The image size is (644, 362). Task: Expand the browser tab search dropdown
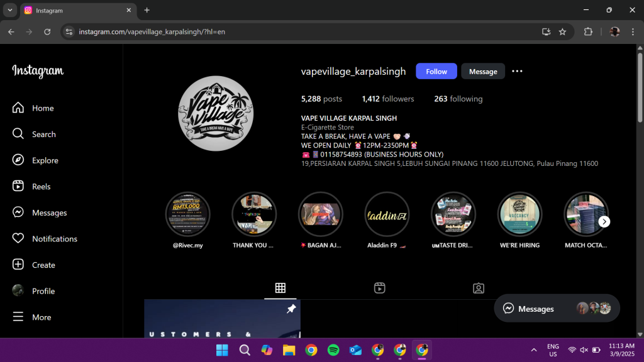pyautogui.click(x=9, y=10)
